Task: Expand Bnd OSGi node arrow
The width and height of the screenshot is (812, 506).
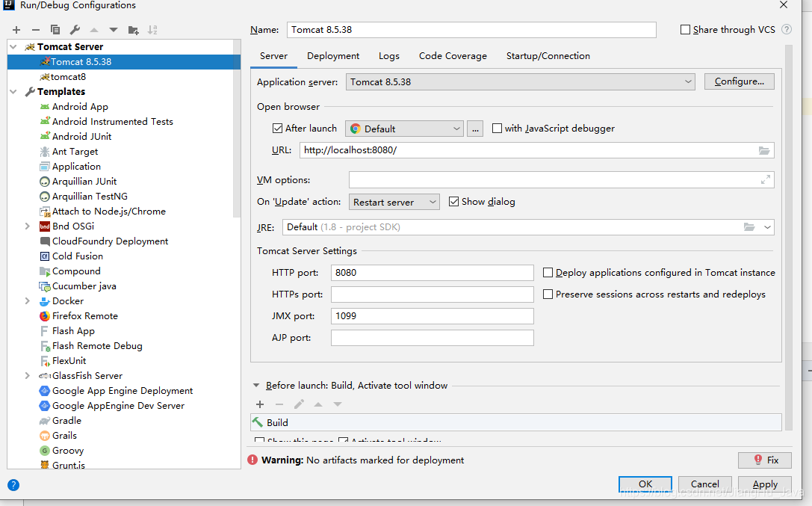Action: tap(28, 226)
